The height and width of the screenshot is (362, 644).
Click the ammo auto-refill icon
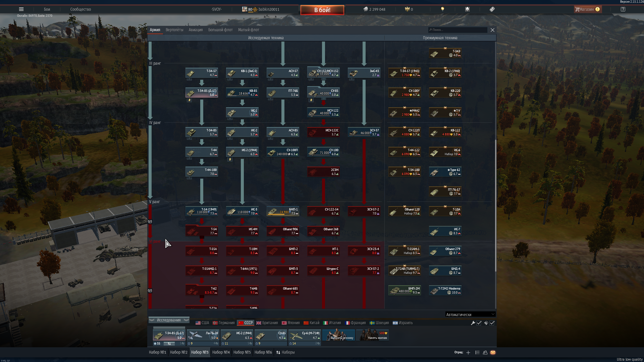(x=486, y=323)
